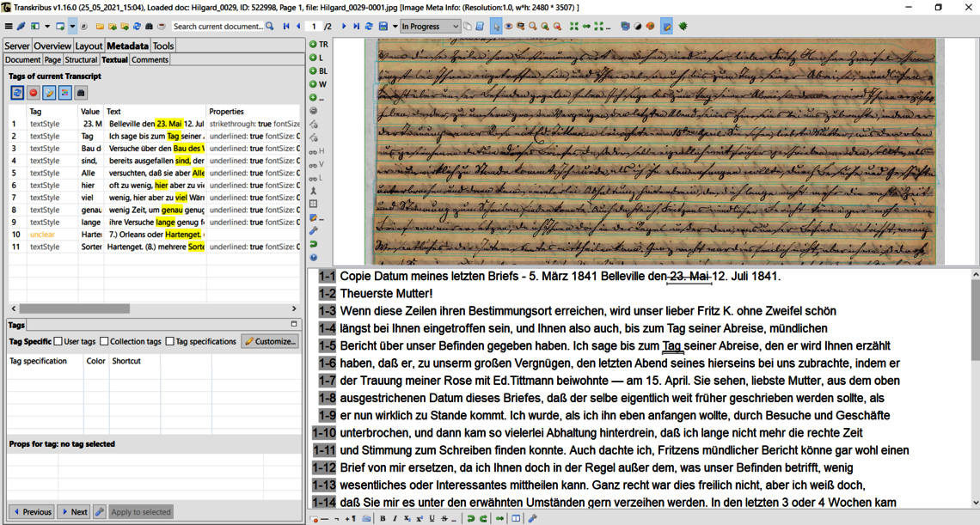This screenshot has width=980, height=525.
Task: Click red delete tag icon in Textual panel
Action: pos(34,93)
